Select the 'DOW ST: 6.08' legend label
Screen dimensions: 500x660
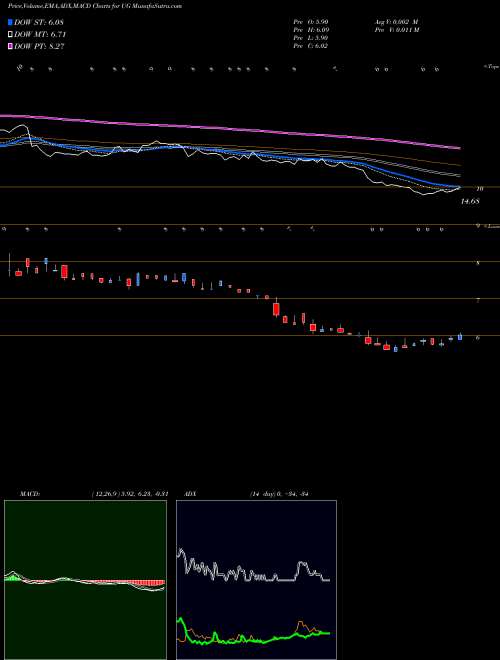(x=39, y=22)
